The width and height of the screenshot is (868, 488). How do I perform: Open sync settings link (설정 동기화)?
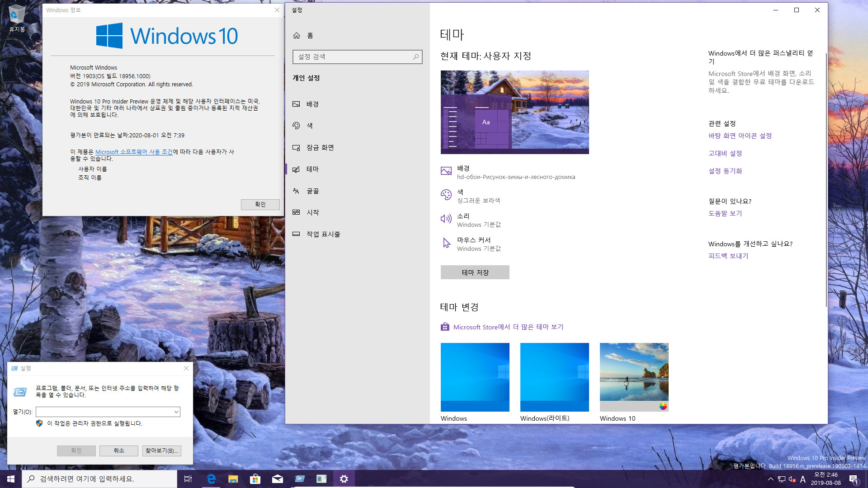point(725,171)
